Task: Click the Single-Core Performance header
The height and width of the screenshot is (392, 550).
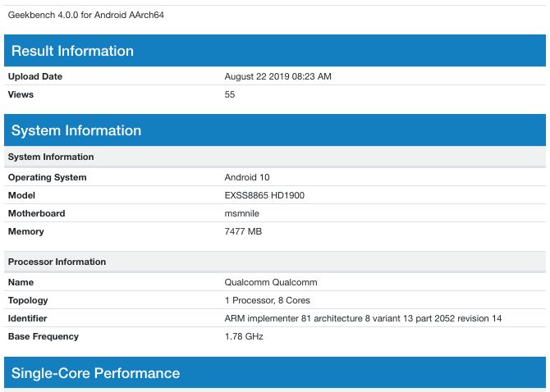Action: tap(95, 373)
